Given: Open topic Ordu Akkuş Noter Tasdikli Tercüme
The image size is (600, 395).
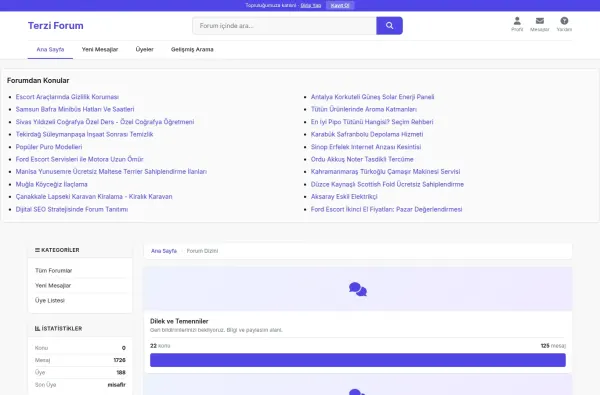Looking at the screenshot, I should pos(362,159).
